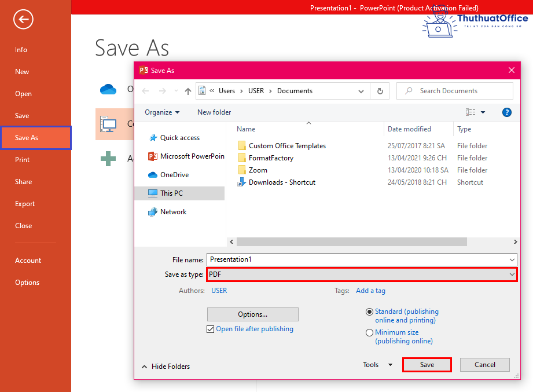Click the back arrow in PowerPoint backstage
This screenshot has height=392, width=533.
click(23, 20)
